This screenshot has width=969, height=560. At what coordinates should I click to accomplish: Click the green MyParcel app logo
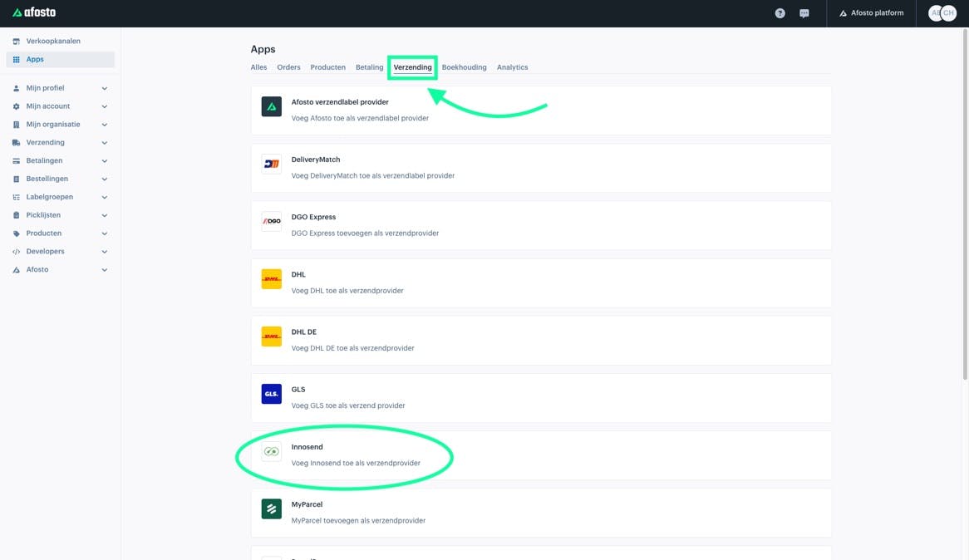click(271, 508)
